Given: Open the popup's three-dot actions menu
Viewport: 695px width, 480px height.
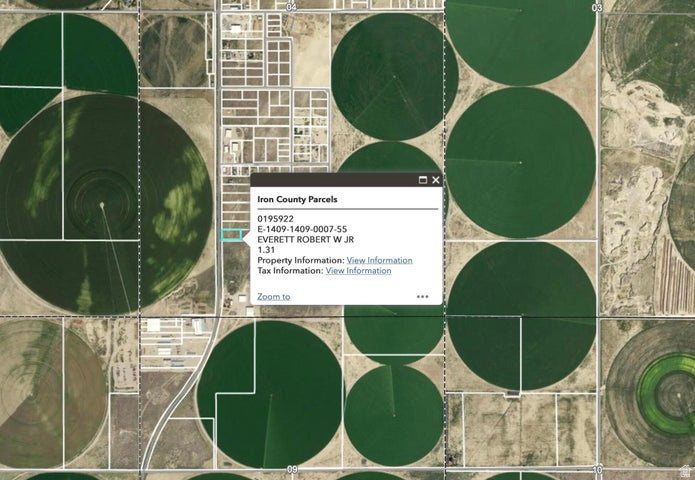Looking at the screenshot, I should coord(422,296).
